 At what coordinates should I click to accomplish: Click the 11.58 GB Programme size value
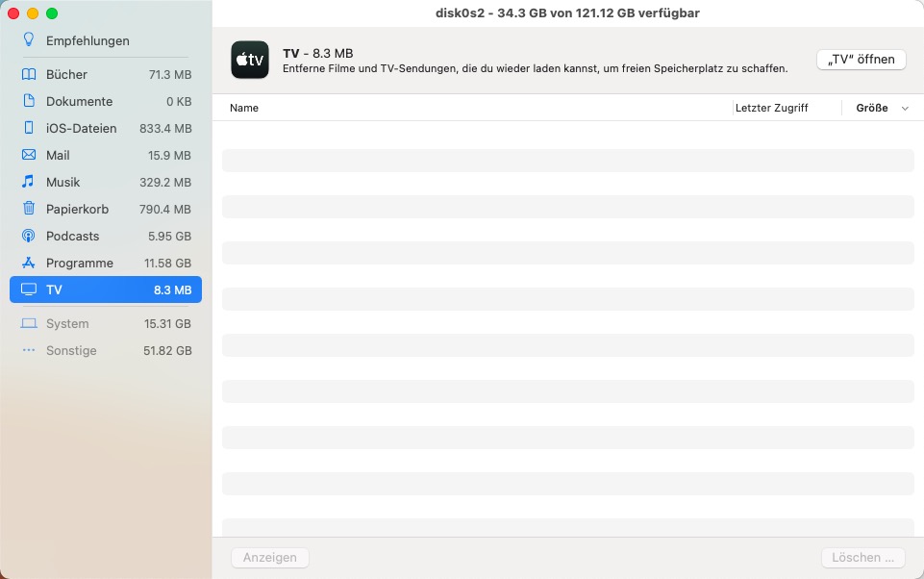coord(167,263)
